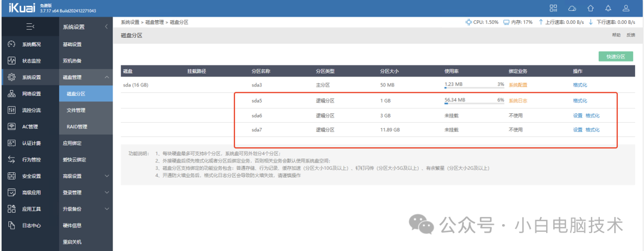Image resolution: width=644 pixels, height=251 pixels.
Task: Click the upload speed arrow icon
Action: tap(541, 22)
